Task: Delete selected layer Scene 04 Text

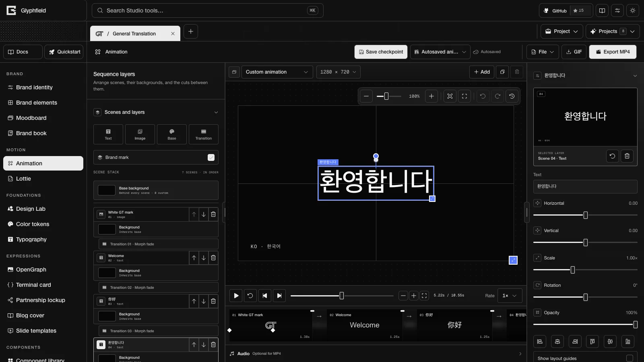Action: coord(627,156)
